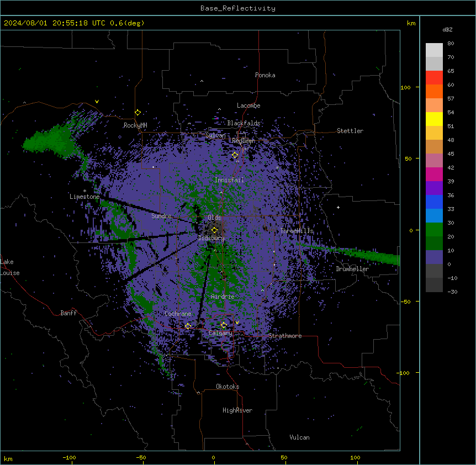476x465 pixels.
Task: Click the Drumheller city label
Action: (x=352, y=269)
